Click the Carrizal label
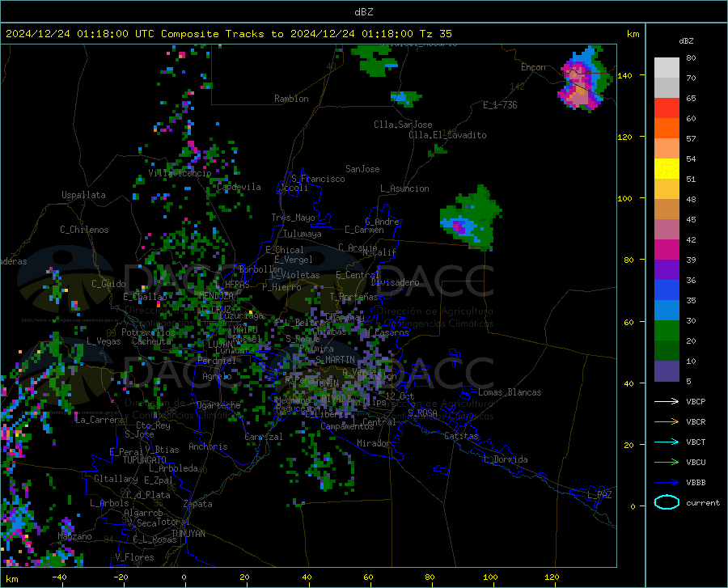 pos(263,437)
